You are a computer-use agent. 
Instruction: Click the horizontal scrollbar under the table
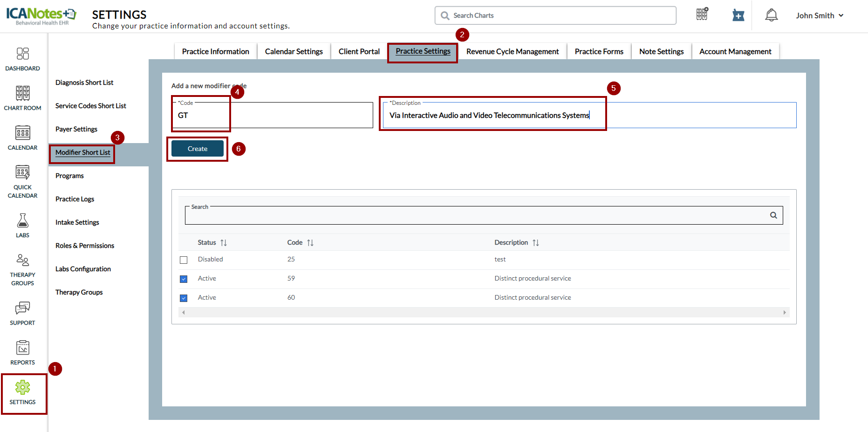[484, 313]
